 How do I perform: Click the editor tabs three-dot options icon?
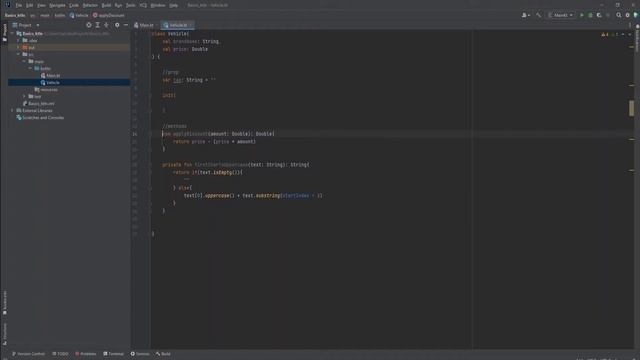coord(630,25)
